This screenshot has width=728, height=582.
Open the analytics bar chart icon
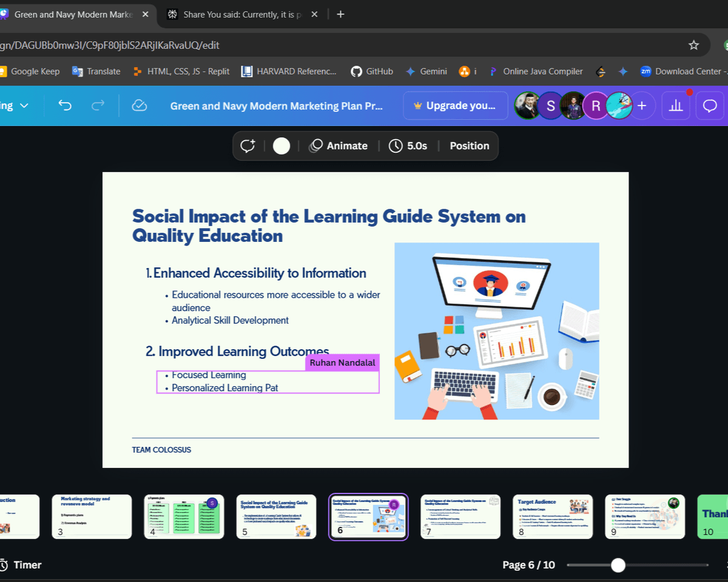[x=676, y=105]
